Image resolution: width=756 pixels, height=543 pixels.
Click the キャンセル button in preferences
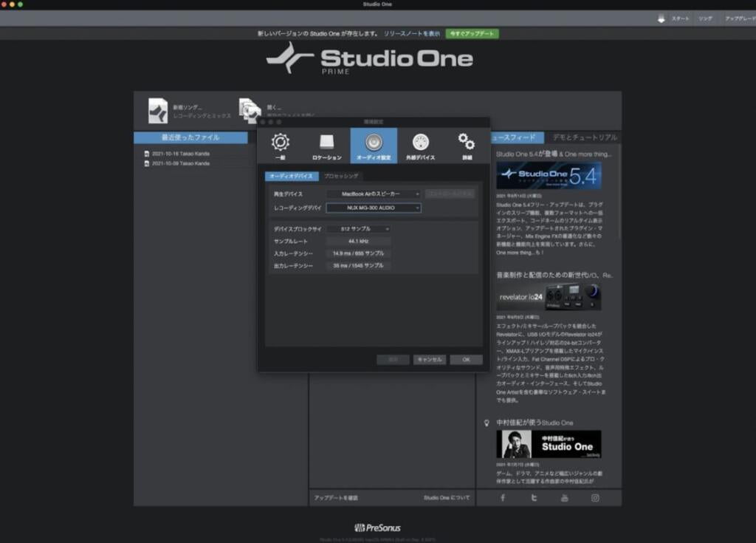click(x=429, y=360)
